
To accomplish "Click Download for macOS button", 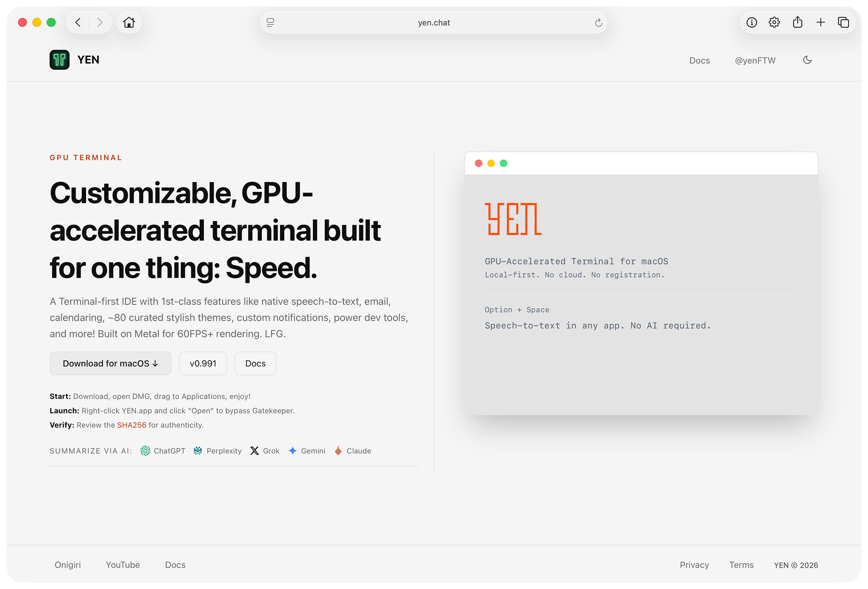I will (x=111, y=364).
